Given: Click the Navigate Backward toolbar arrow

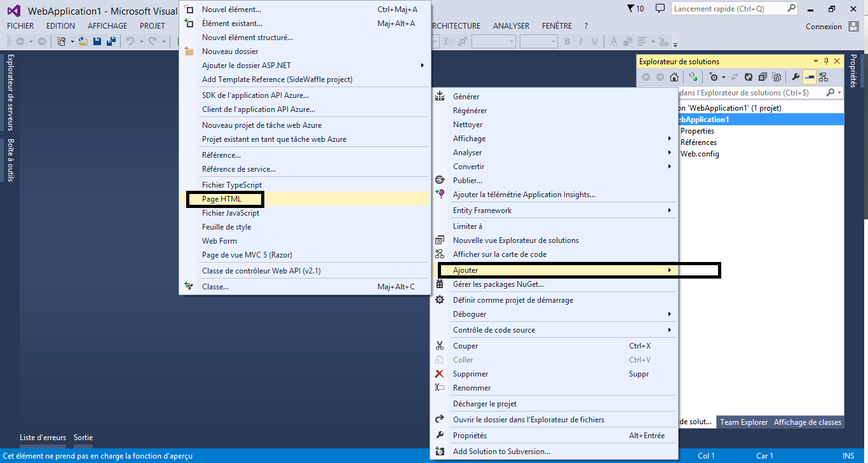Looking at the screenshot, I should [x=20, y=41].
